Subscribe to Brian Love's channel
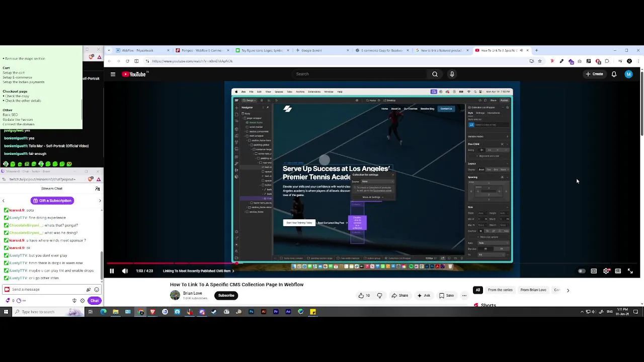 click(x=226, y=296)
